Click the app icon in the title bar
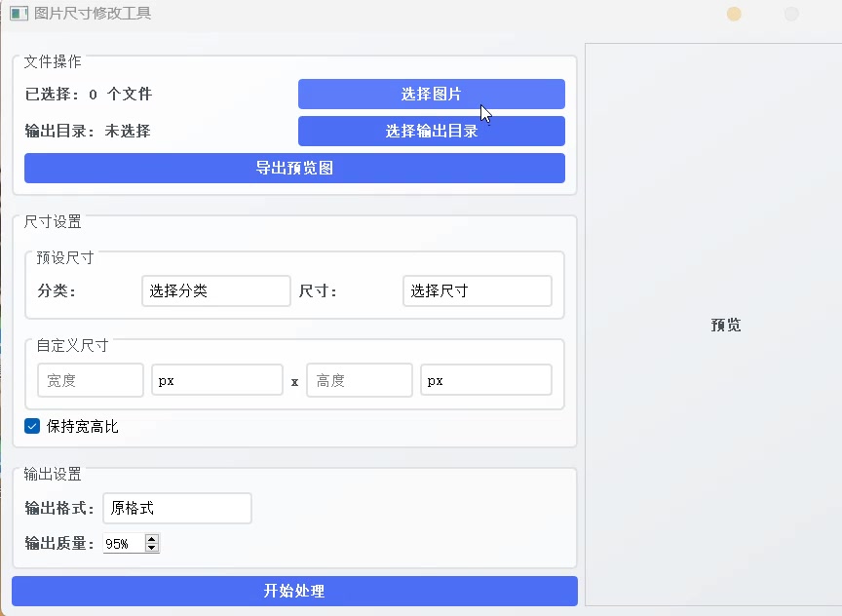 [19, 14]
